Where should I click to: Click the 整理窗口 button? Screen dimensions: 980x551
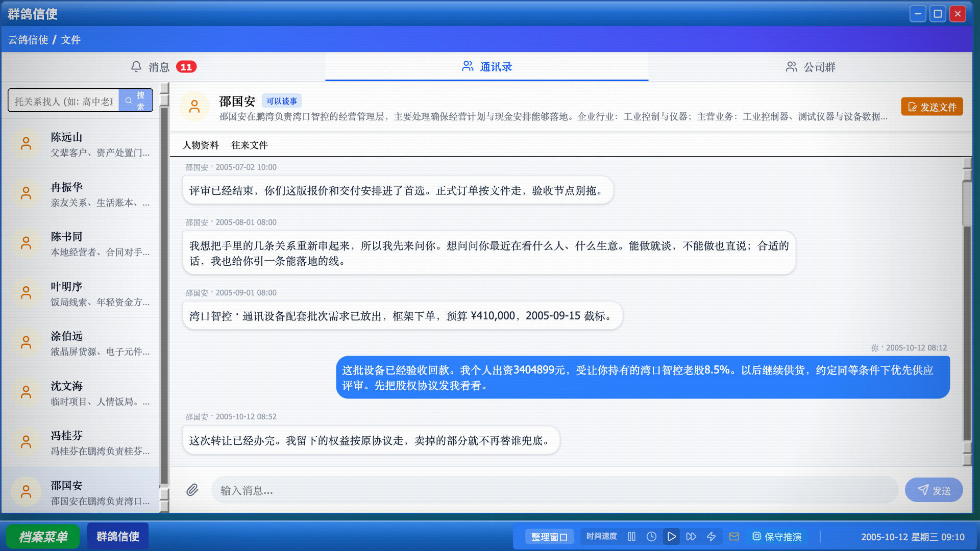coord(549,537)
